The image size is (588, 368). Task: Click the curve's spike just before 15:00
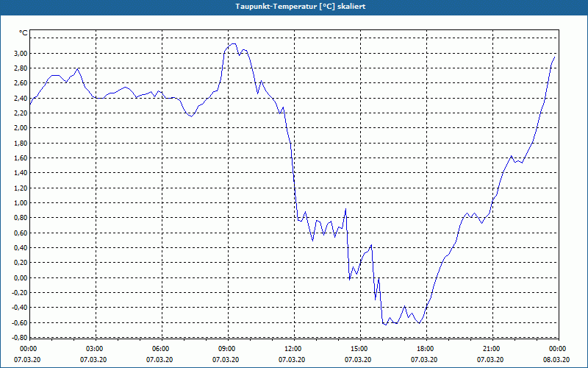coord(345,209)
